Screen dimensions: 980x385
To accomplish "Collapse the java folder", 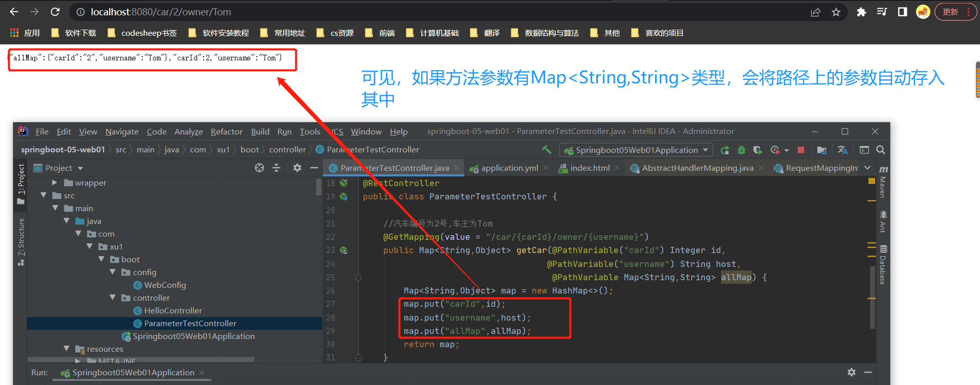I will pyautogui.click(x=67, y=221).
